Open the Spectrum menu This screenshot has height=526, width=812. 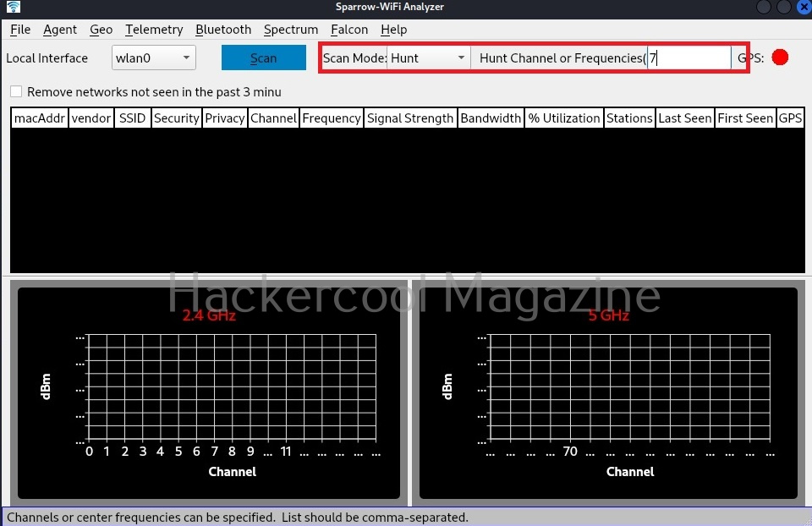point(291,30)
